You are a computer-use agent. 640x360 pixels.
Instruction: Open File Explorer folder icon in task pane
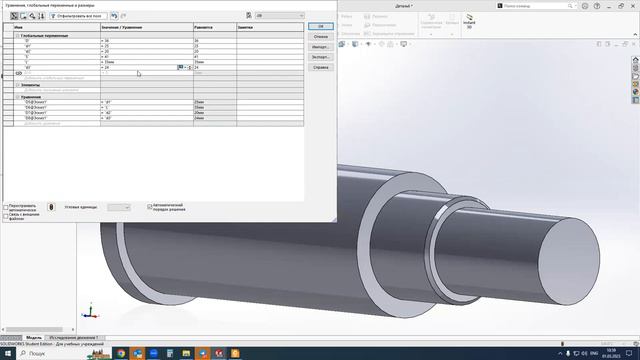[x=636, y=76]
